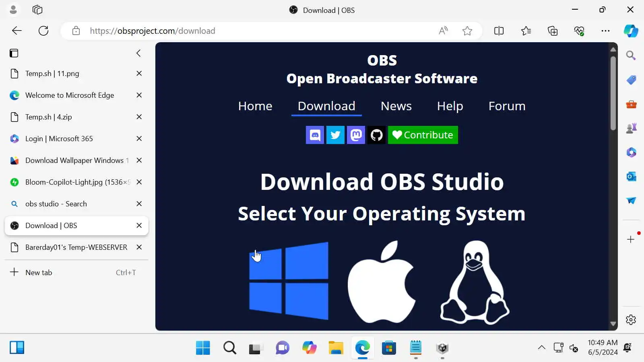Image resolution: width=644 pixels, height=362 pixels.
Task: Close the obs studio - Search tab
Action: point(139,204)
